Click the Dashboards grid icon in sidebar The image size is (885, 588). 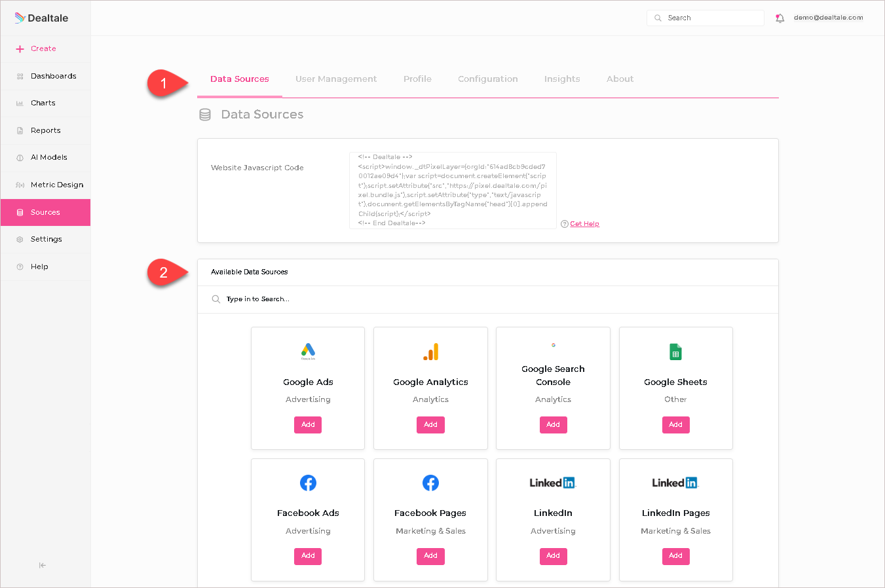20,77
